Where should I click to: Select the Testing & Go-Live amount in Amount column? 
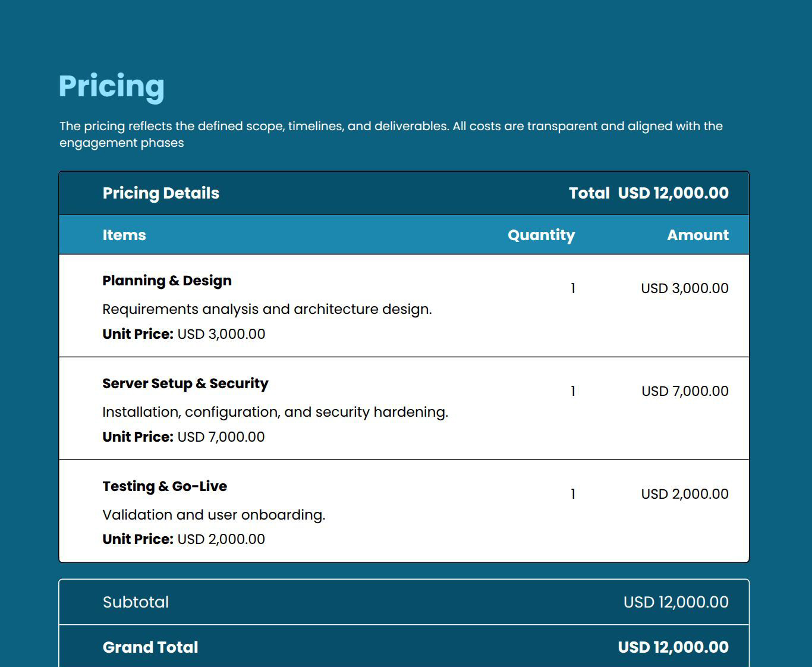[684, 494]
